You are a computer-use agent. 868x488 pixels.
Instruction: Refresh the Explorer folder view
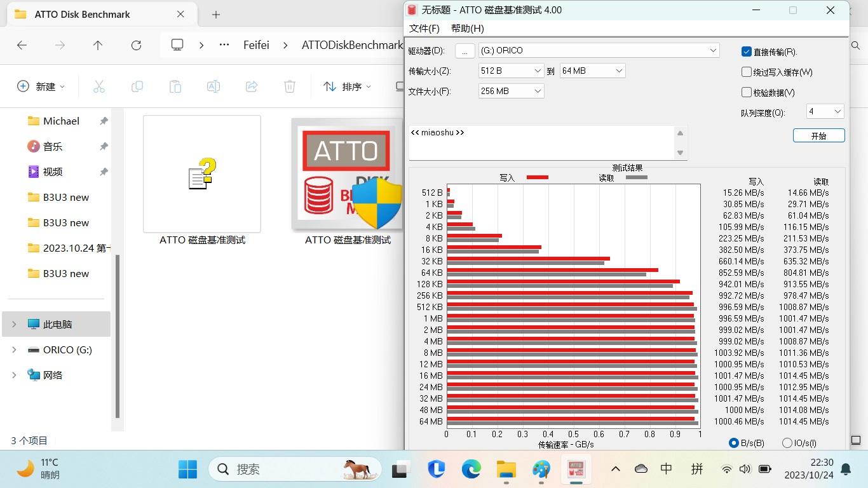tap(136, 45)
